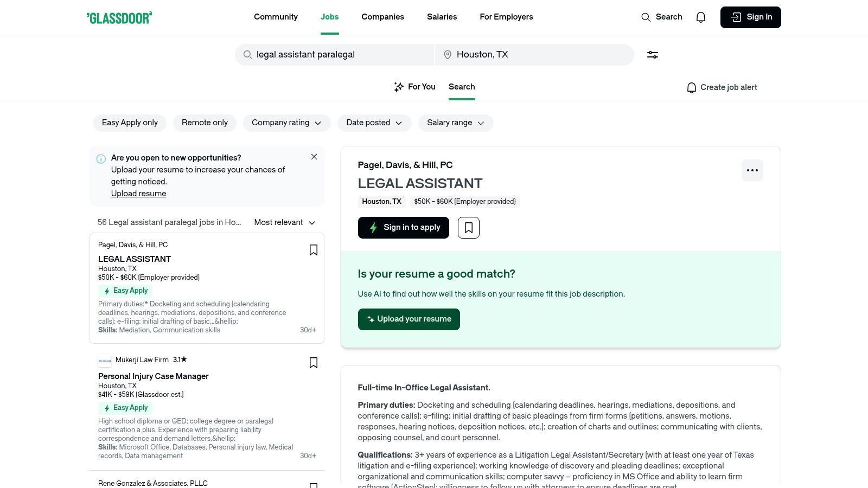
Task: Click the notifications bell icon
Action: (701, 17)
